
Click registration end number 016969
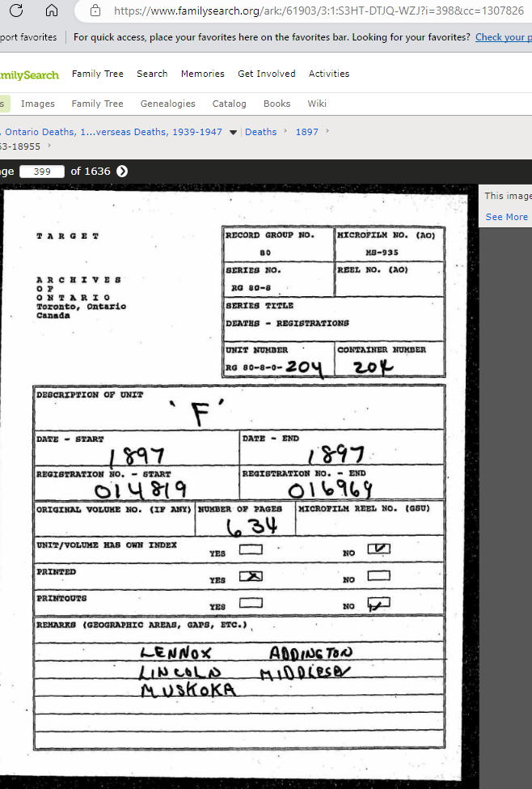[x=331, y=489]
